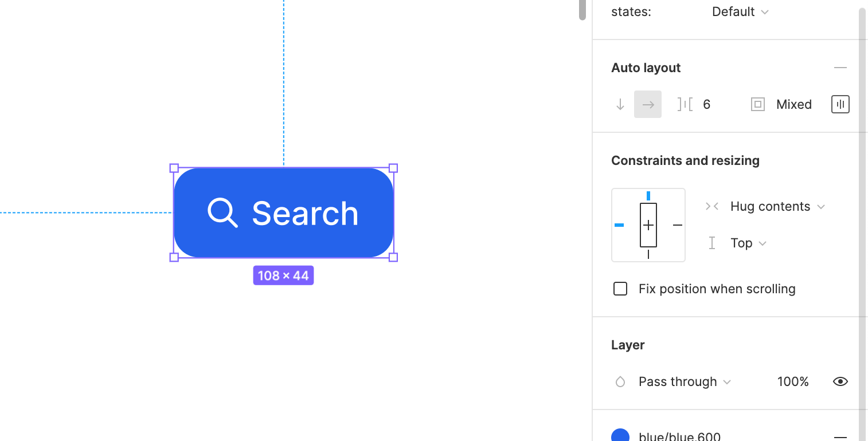This screenshot has height=441, width=868.
Task: Set auto layout direction to horizontal
Action: pos(648,104)
